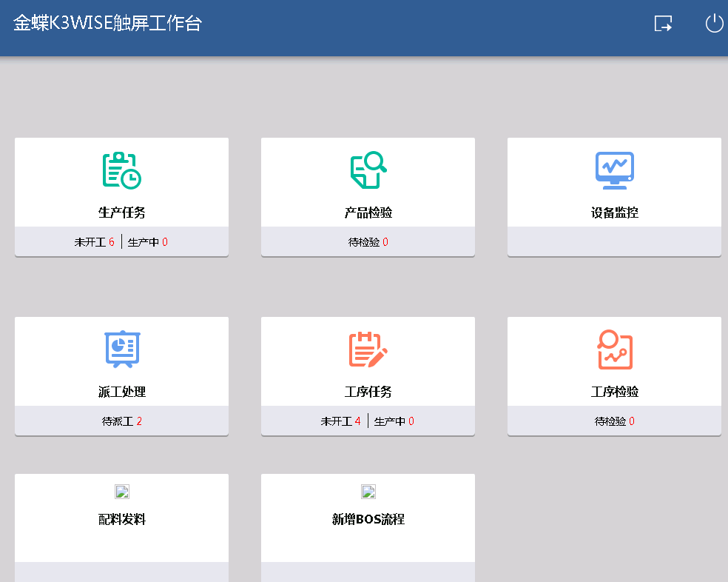Viewport: 728px width, 582px height.
Task: Click 待检验 0 under 产品检验
Action: [x=368, y=242]
